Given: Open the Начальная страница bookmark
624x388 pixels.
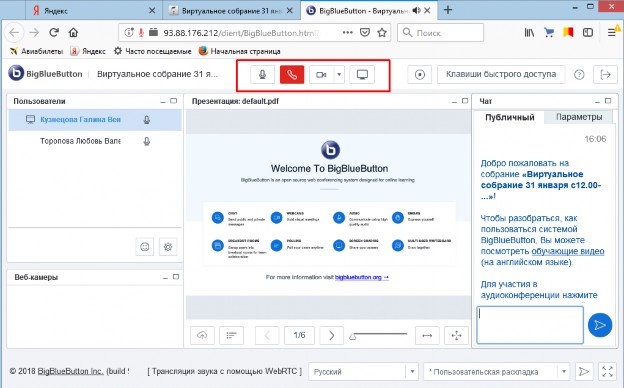Looking at the screenshot, I should 240,51.
